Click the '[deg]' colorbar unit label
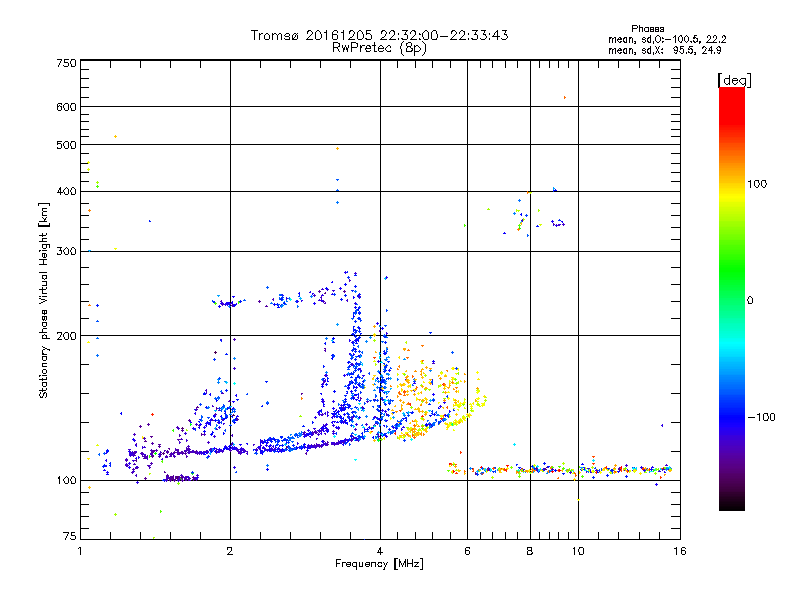800x600 pixels. [734, 80]
